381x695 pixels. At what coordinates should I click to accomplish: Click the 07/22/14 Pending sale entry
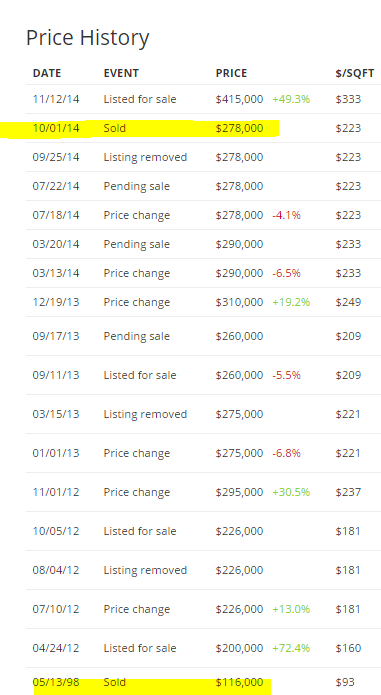point(203,186)
